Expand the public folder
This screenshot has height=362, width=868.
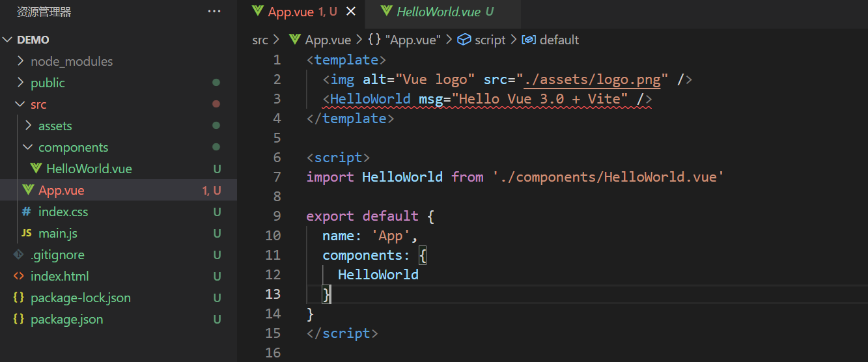tap(20, 83)
